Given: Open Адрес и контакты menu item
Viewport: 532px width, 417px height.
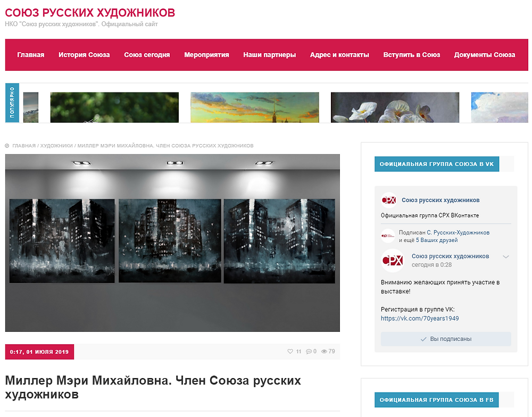Looking at the screenshot, I should (339, 55).
